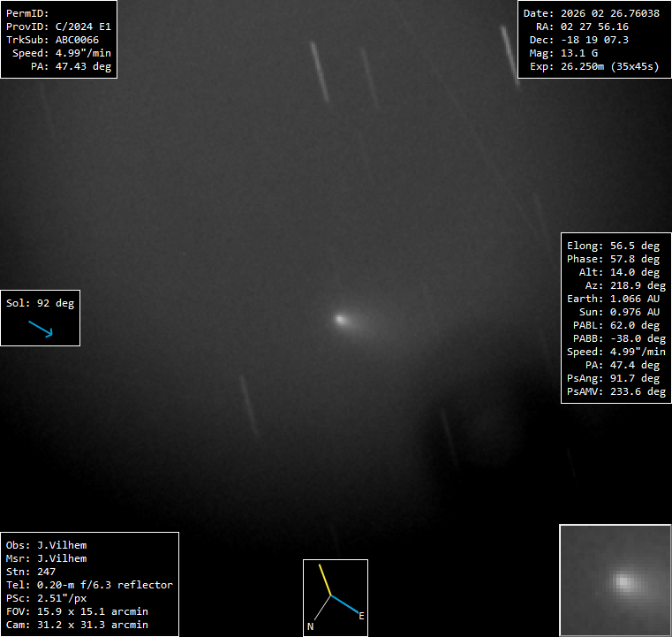
Task: Click the 'Date: 2026 02 26.76038' line
Action: (x=592, y=13)
